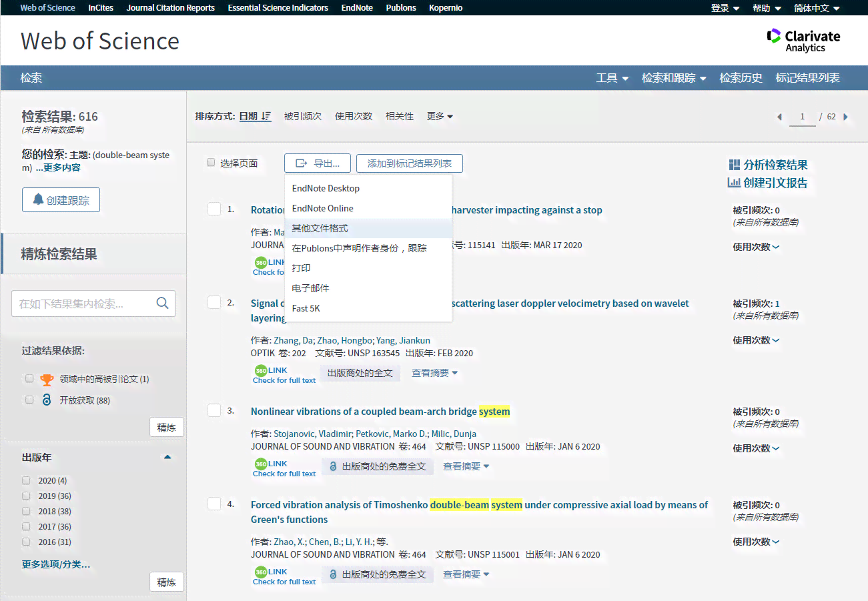Select result 3 checkbox
The width and height of the screenshot is (868, 601).
[x=214, y=411]
